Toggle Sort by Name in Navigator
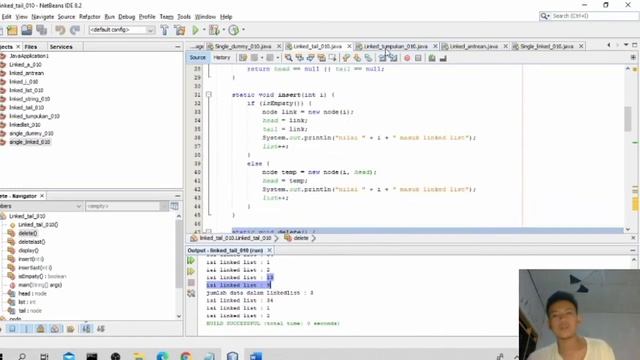 86,329
